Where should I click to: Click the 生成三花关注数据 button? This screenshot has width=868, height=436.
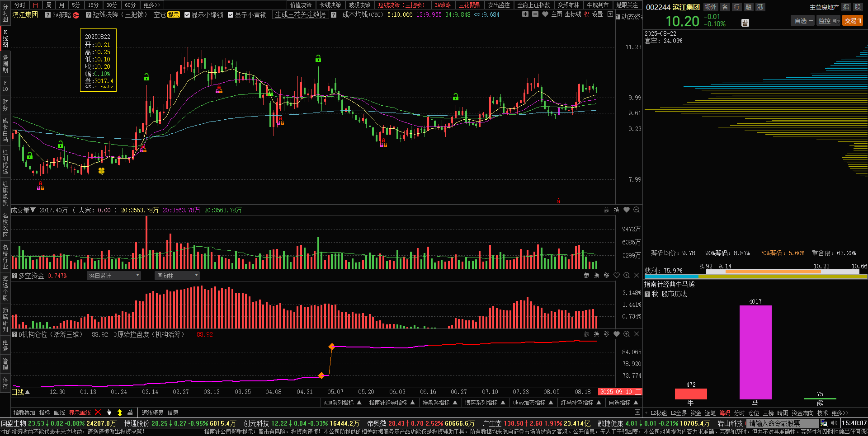(300, 15)
